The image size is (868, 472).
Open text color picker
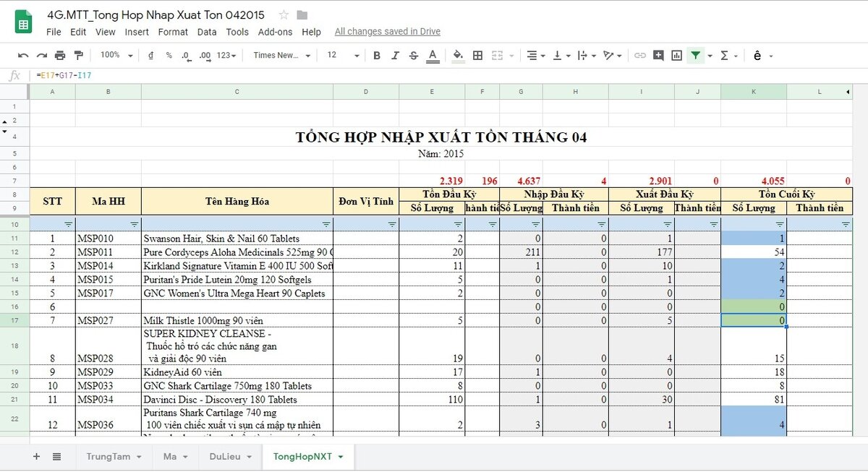433,56
